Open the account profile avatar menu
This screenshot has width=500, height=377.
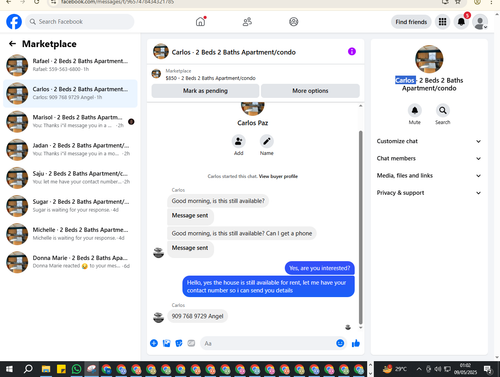click(480, 22)
